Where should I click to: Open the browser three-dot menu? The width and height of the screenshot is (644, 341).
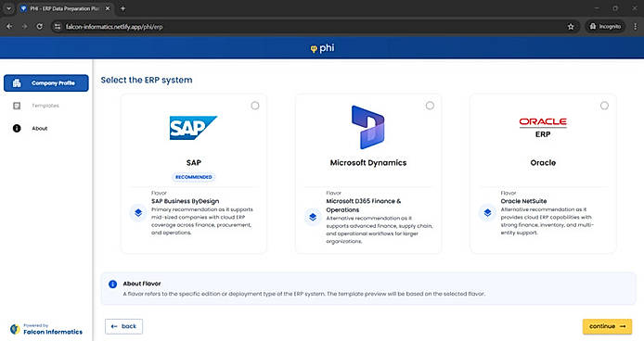pyautogui.click(x=636, y=27)
